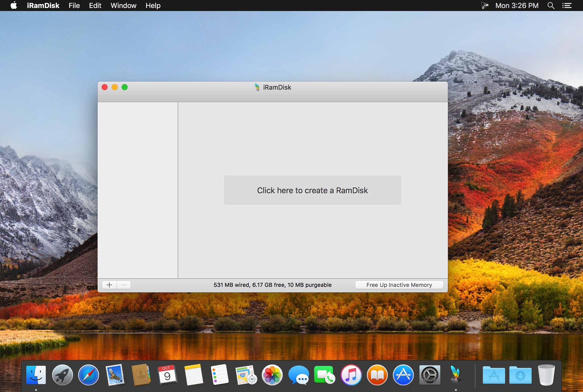This screenshot has width=583, height=392.
Task: Open the File menu
Action: [74, 6]
